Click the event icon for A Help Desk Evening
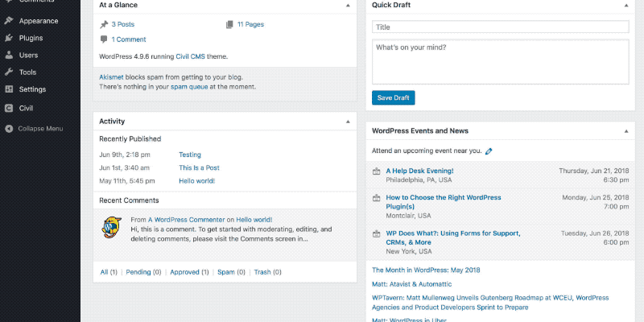644x322 pixels. coord(376,171)
